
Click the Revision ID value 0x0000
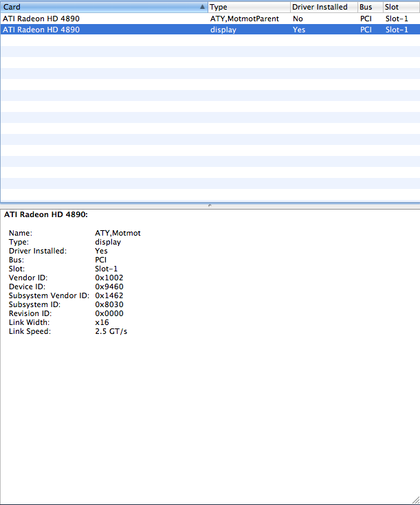tap(109, 313)
